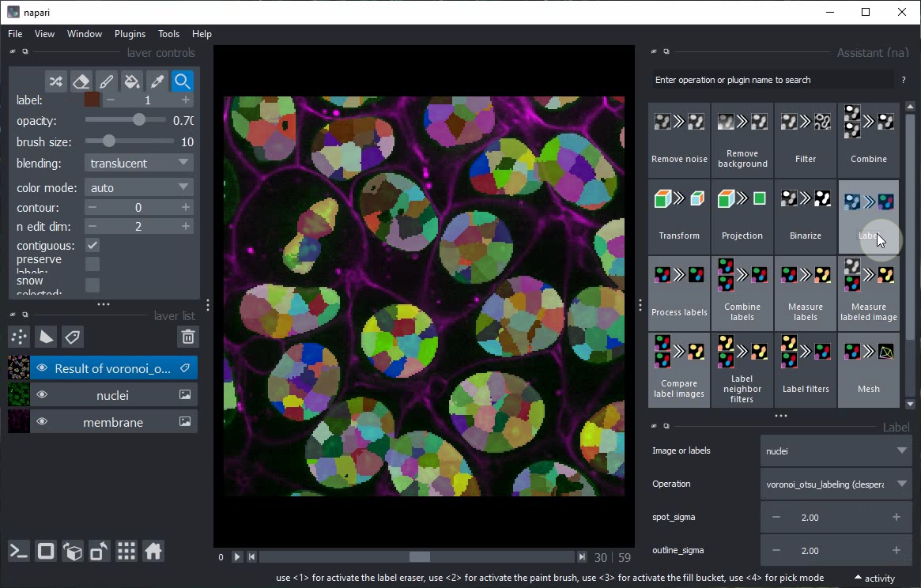The height and width of the screenshot is (588, 921).
Task: Open the Tools menu
Action: (x=168, y=34)
